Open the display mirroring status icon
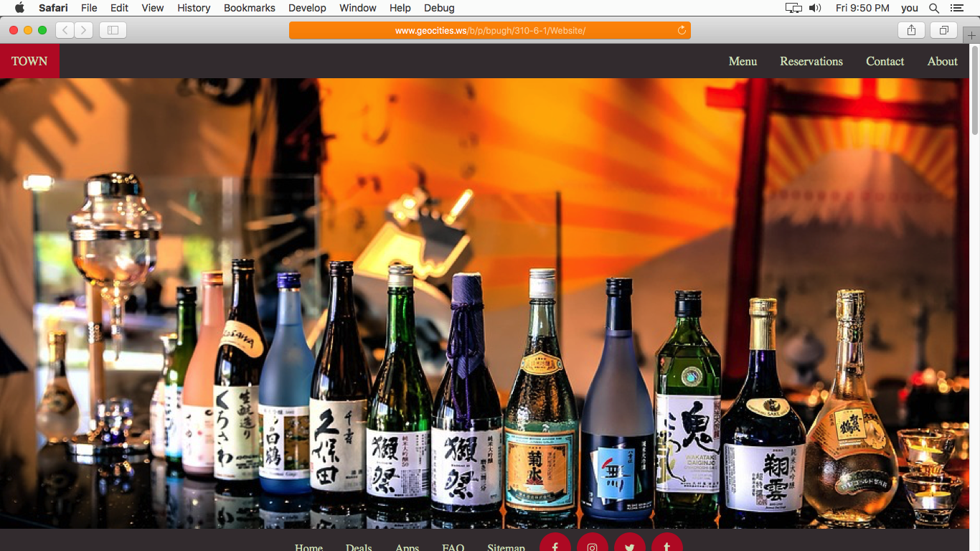 (793, 8)
